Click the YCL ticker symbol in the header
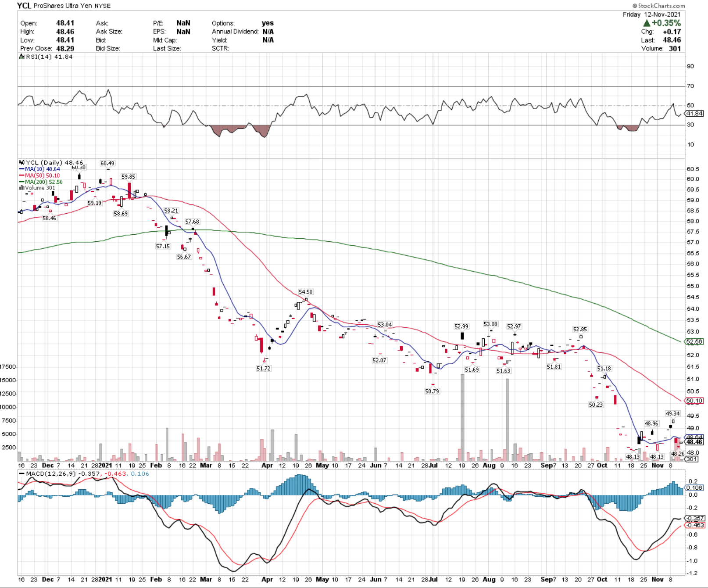The width and height of the screenshot is (708, 588). click(24, 6)
